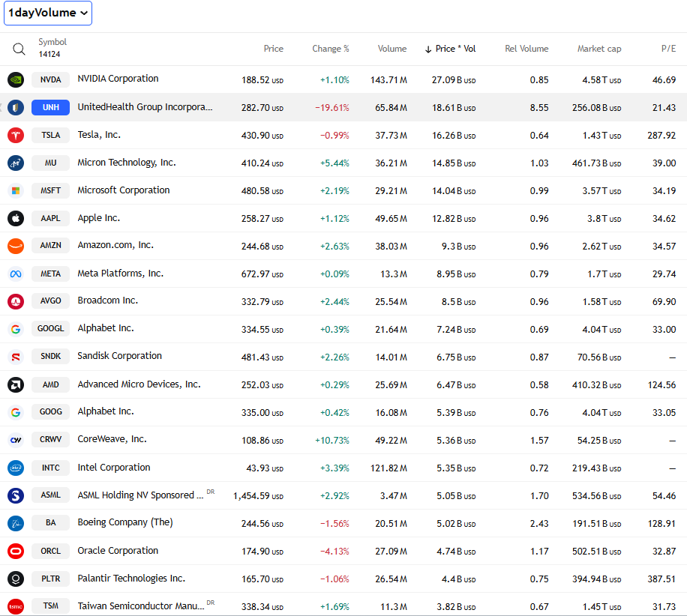
Task: Click the Intel logo icon
Action: [x=16, y=468]
